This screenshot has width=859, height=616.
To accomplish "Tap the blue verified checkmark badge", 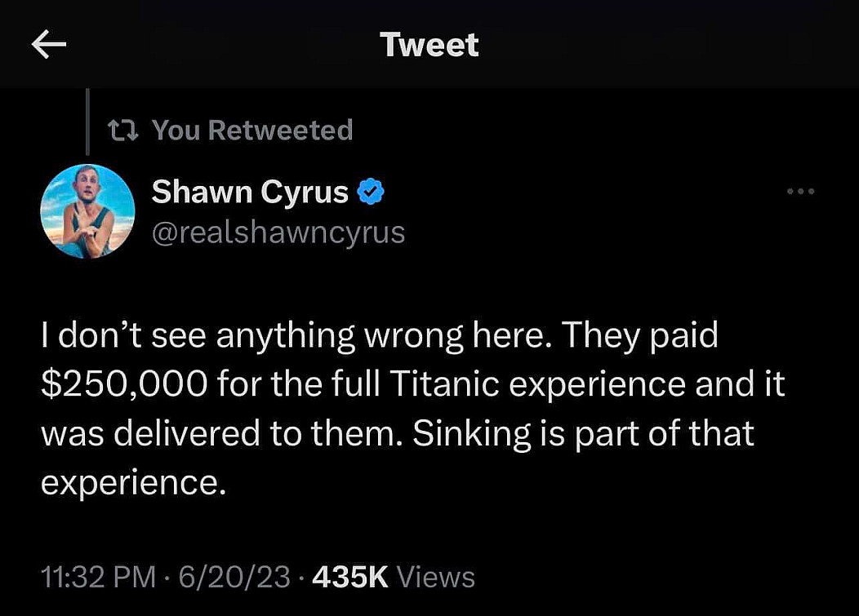I will (x=372, y=193).
